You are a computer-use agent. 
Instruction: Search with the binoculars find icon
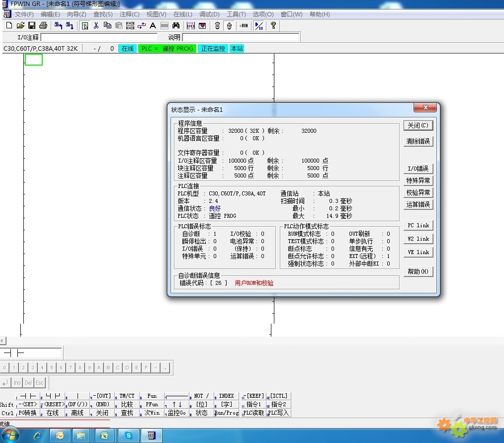point(176,26)
